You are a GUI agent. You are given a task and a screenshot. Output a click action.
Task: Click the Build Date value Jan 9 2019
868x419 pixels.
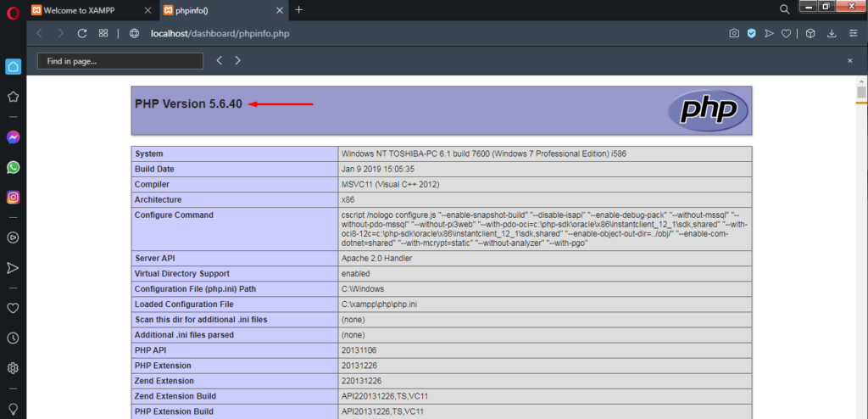click(x=378, y=169)
